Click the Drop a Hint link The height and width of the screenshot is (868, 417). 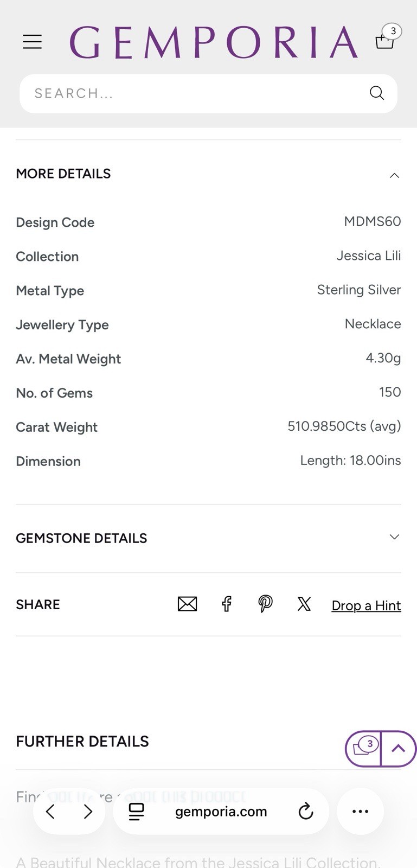(366, 605)
